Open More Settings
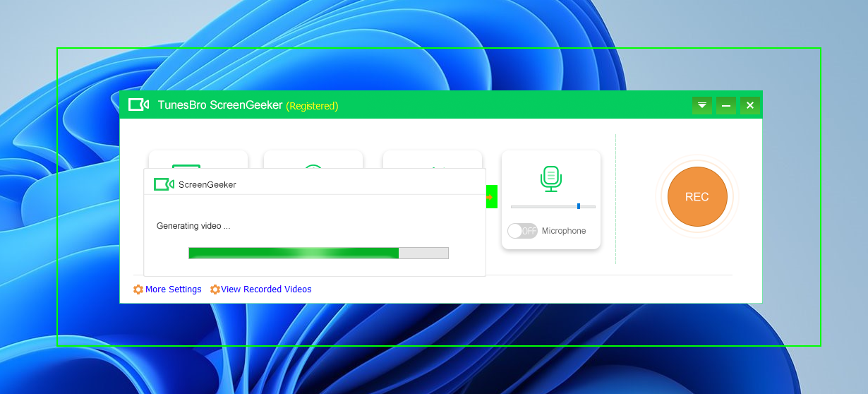Image resolution: width=868 pixels, height=394 pixels. 174,289
